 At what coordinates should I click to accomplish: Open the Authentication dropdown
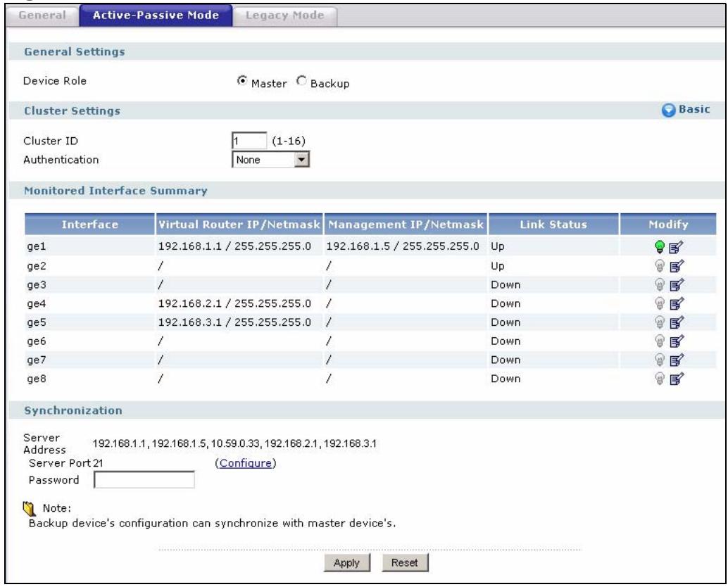(x=270, y=160)
